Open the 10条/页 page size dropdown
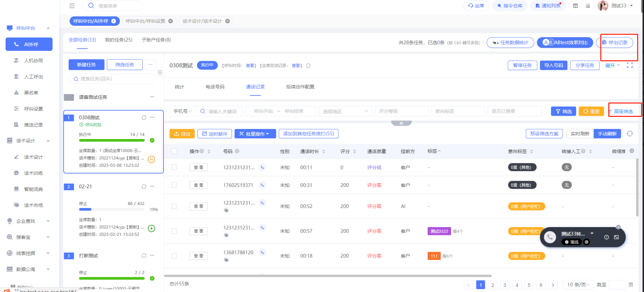This screenshot has width=644, height=292. 578,285
